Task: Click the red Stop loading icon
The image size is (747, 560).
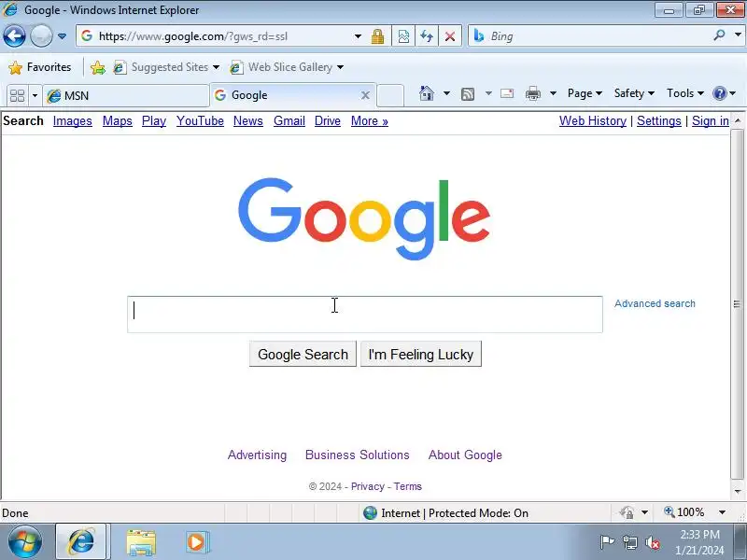Action: pyautogui.click(x=450, y=36)
